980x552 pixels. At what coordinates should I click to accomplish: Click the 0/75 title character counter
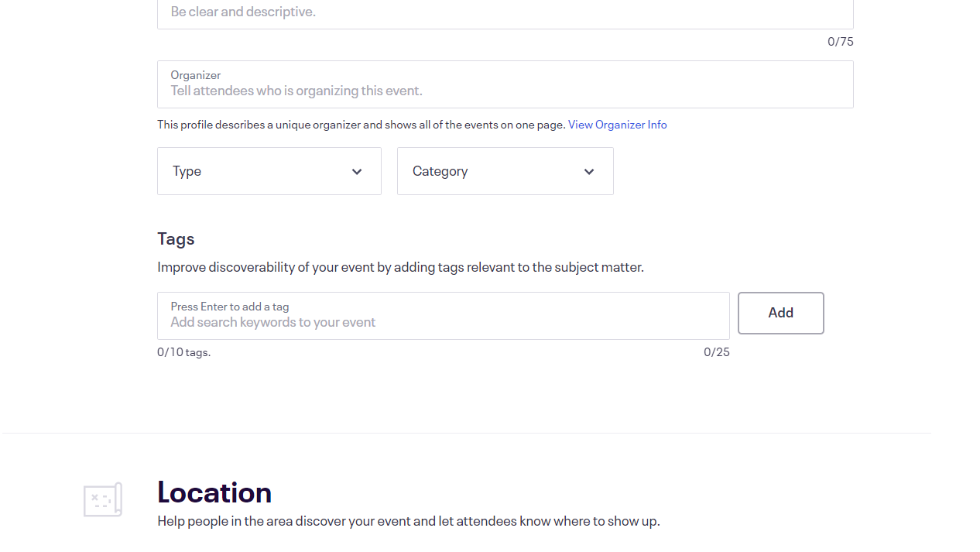pyautogui.click(x=840, y=42)
